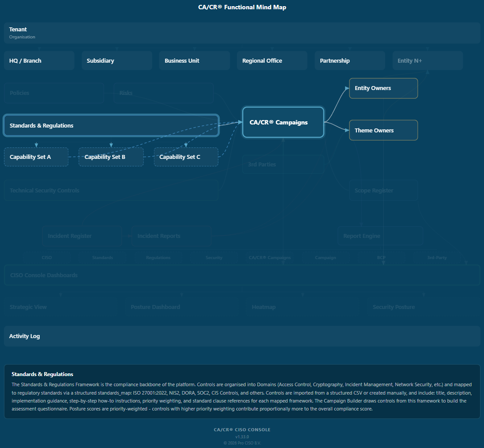
Task: Select the Capability Set C box
Action: click(x=186, y=157)
